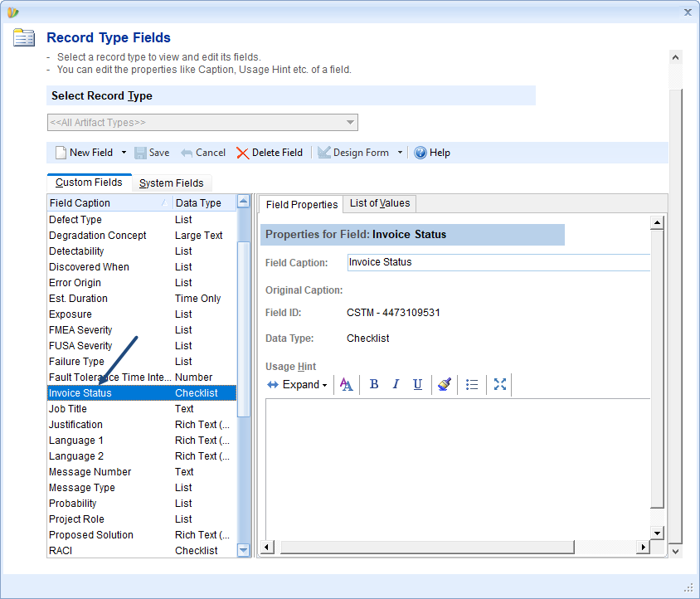Select the Degradation Concept field row

(x=142, y=236)
